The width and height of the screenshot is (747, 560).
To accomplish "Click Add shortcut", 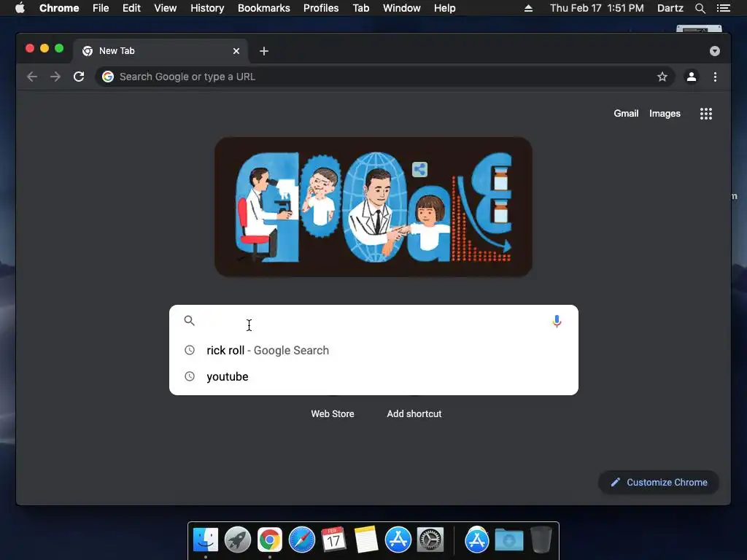I will 414,414.
